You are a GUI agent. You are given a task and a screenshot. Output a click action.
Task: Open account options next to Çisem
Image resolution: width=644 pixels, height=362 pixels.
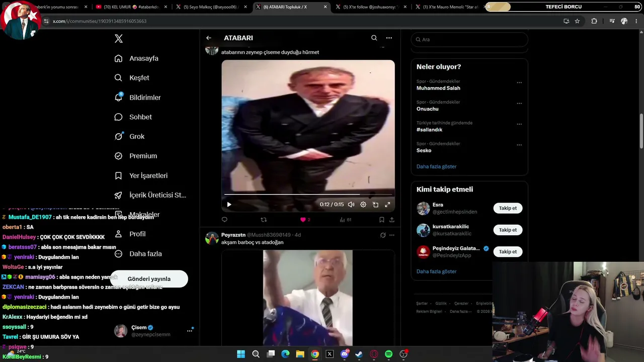point(190,330)
